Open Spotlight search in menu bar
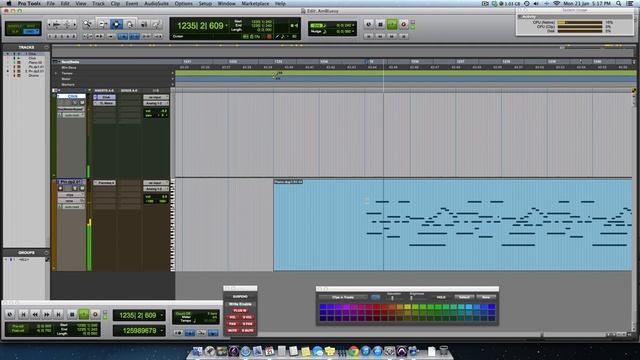Viewport: 640px width, 360px height. pos(619,3)
